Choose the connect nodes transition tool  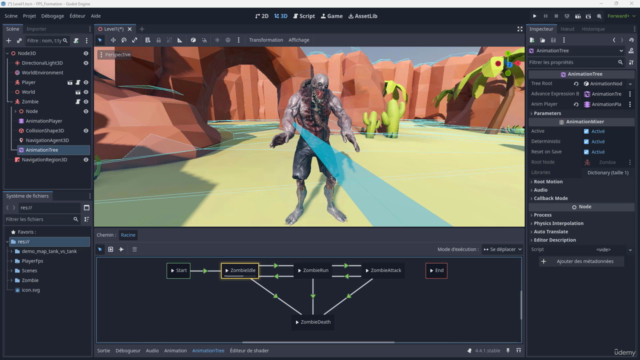coord(121,249)
